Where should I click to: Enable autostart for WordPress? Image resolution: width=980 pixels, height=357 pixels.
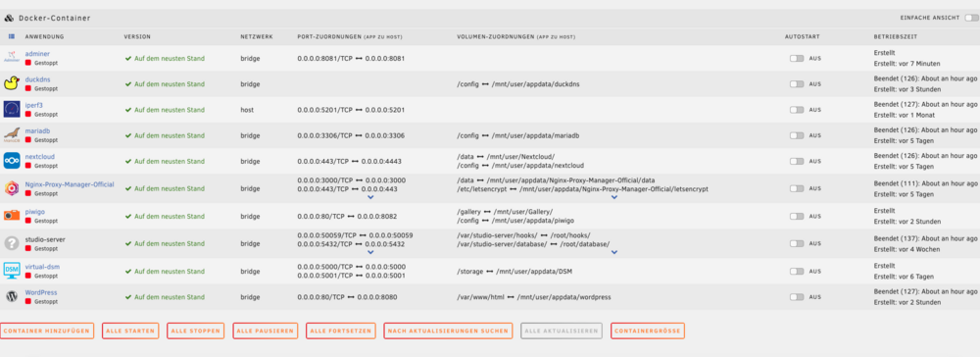pyautogui.click(x=796, y=297)
